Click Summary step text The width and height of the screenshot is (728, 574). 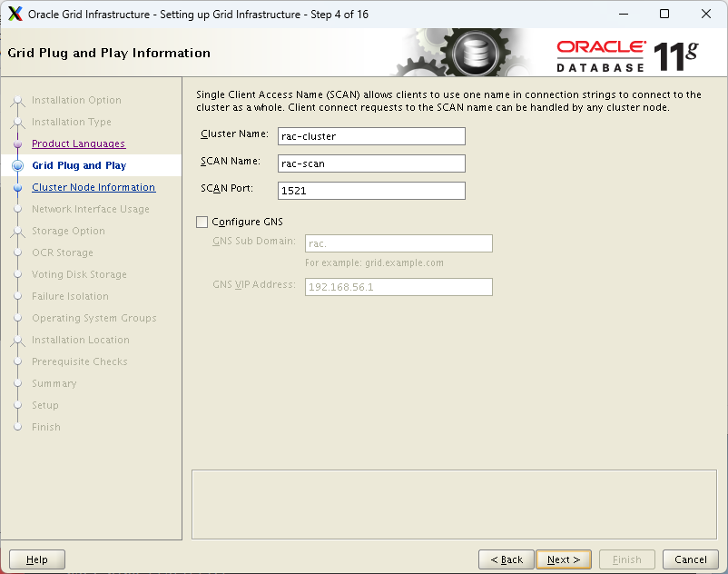(x=54, y=383)
